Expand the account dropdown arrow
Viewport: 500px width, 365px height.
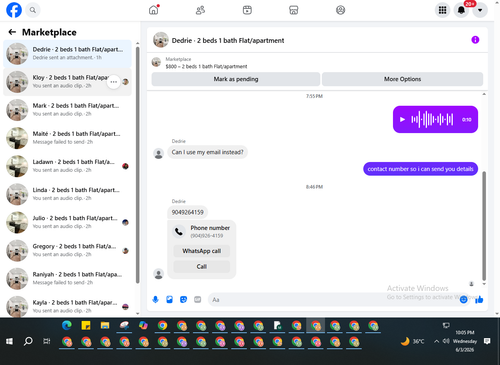480,10
